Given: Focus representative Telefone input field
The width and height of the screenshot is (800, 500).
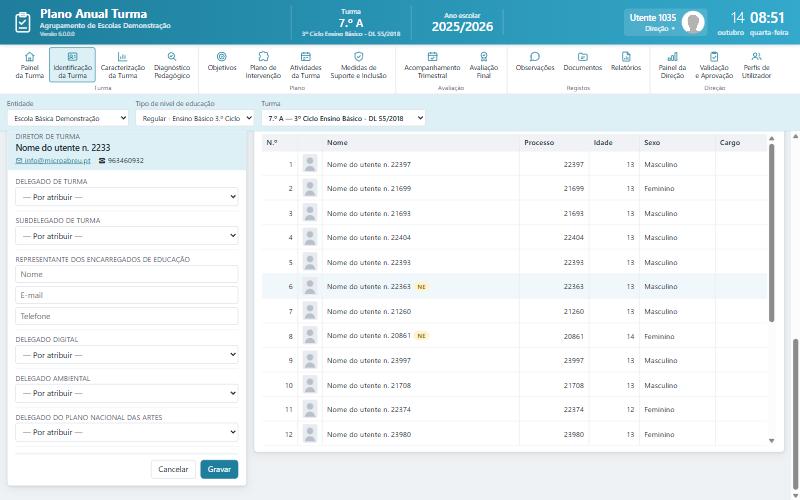Looking at the screenshot, I should coord(127,316).
